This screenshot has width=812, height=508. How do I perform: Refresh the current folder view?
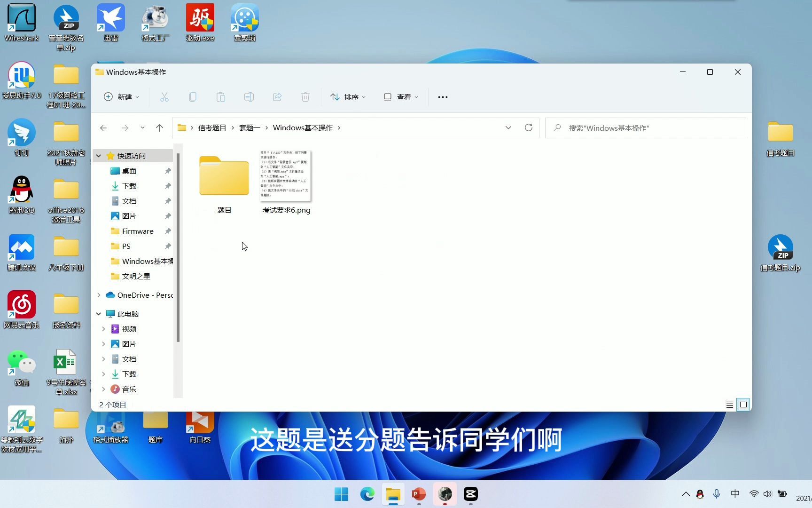(x=528, y=127)
